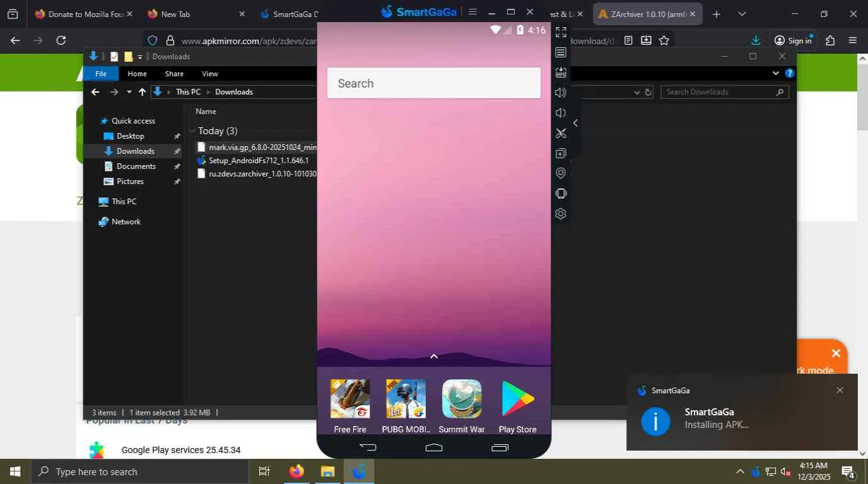The height and width of the screenshot is (484, 868).
Task: Launch Summit War app in emulator
Action: [462, 406]
